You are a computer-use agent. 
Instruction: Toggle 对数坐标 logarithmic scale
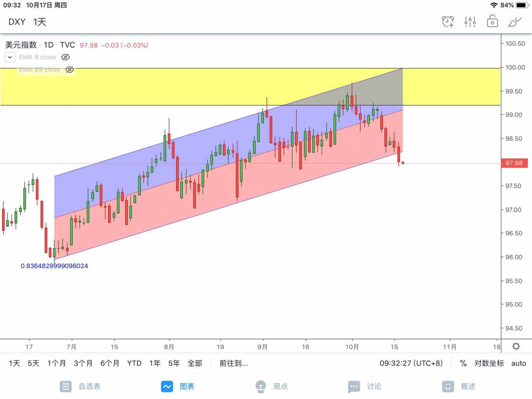click(489, 363)
